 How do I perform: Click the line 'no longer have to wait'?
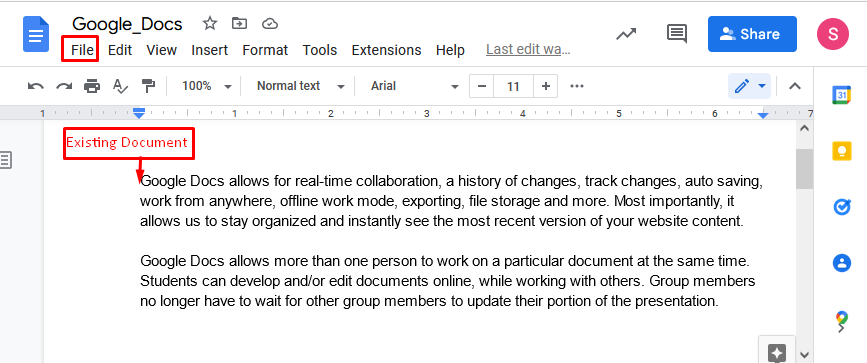429,302
